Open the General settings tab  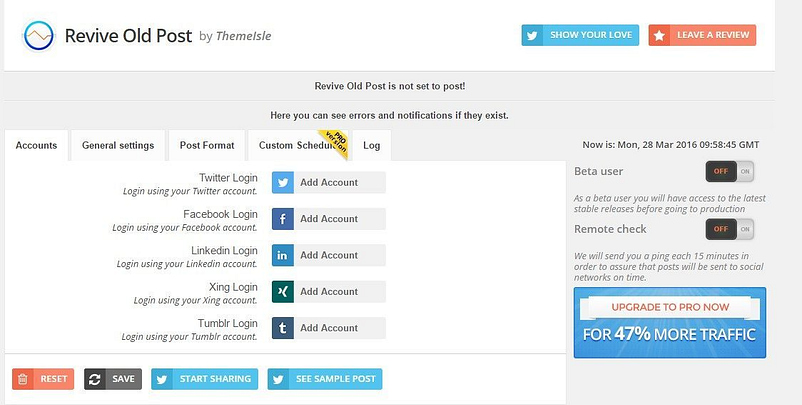coord(118,145)
